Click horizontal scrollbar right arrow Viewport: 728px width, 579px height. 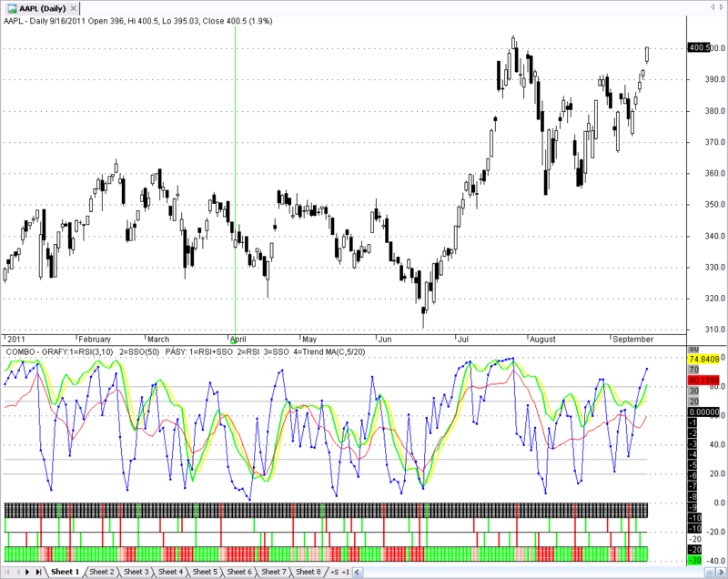tap(721, 572)
